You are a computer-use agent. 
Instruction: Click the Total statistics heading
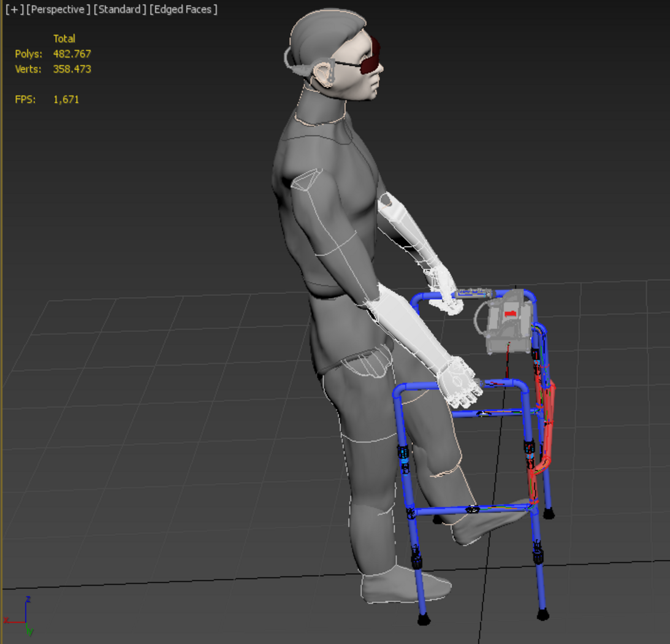point(64,39)
